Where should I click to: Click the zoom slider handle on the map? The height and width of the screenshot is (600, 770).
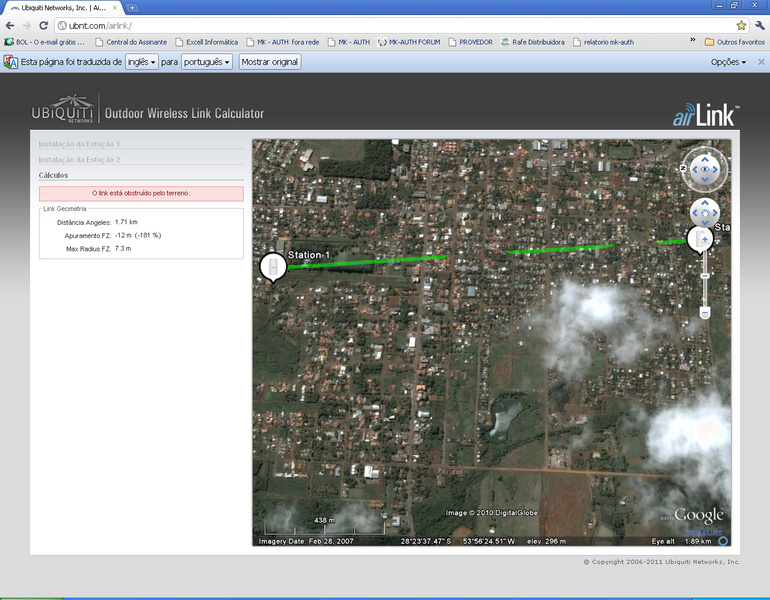tap(705, 276)
